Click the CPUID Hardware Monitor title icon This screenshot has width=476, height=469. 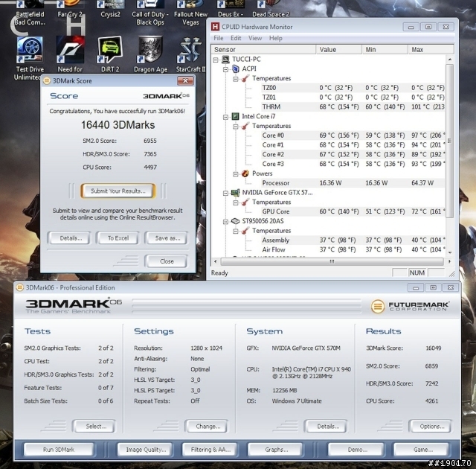(215, 27)
